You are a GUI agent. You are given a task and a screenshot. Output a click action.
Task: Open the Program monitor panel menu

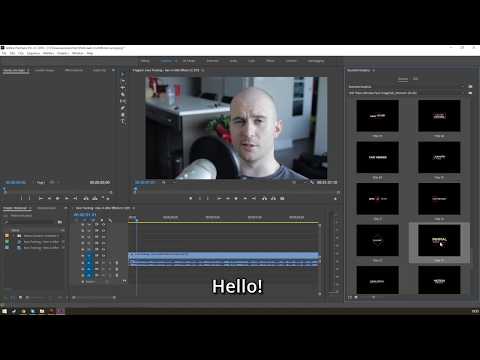click(x=203, y=70)
